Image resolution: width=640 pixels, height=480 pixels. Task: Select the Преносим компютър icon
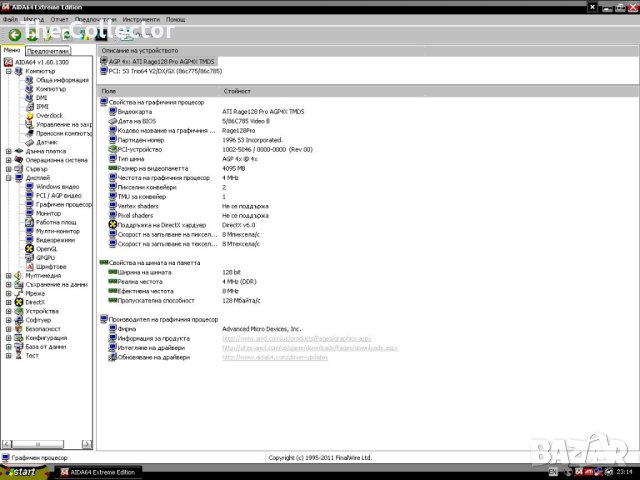pos(29,133)
